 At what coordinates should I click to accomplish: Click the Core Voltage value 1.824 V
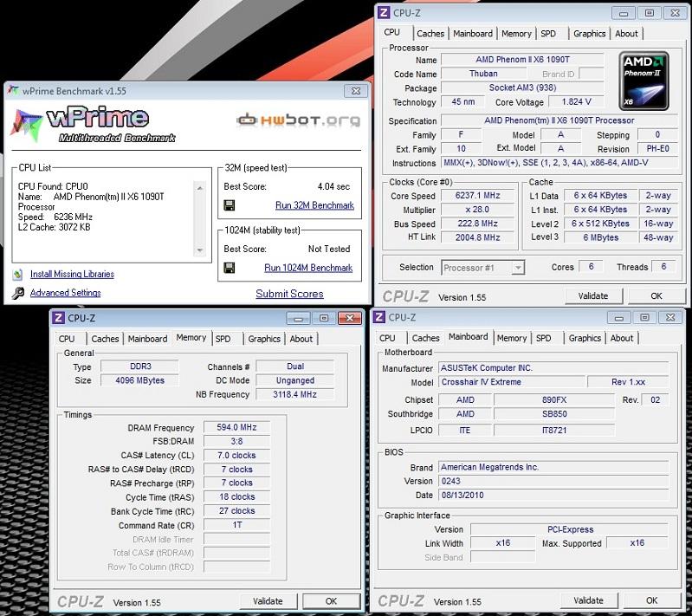[x=576, y=101]
